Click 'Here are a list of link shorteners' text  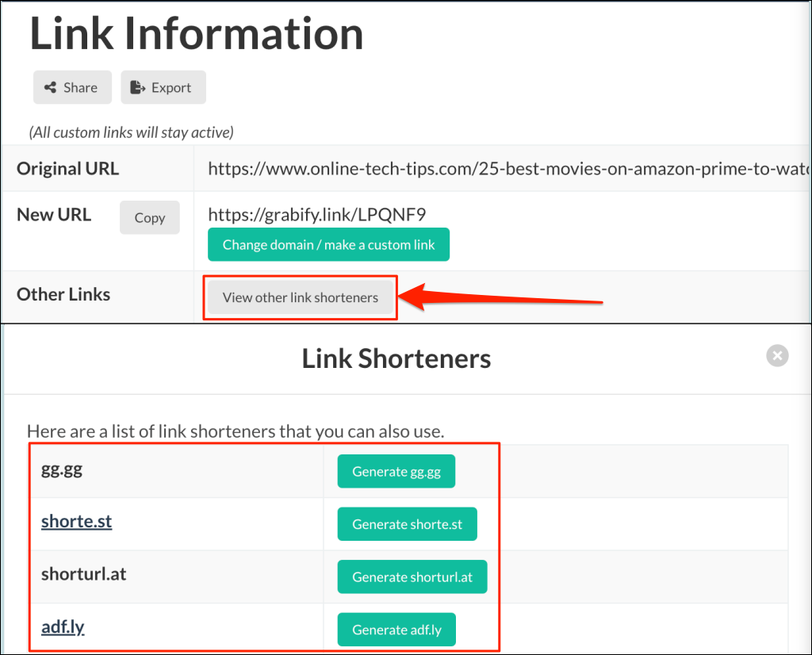click(x=236, y=431)
